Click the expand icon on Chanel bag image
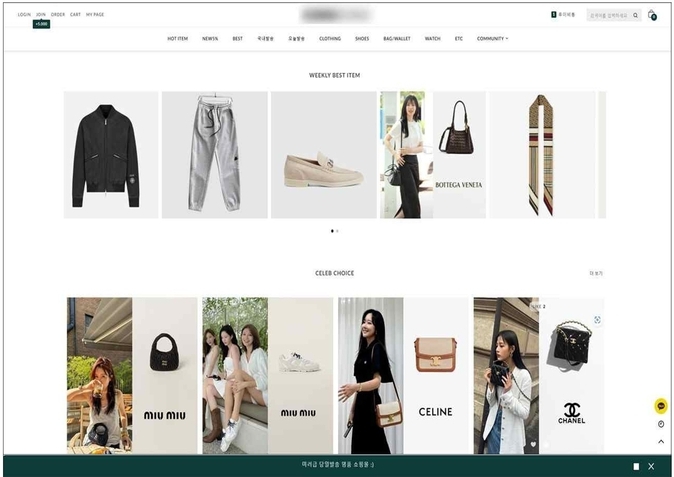Viewport: 674px width, 477px height. (x=597, y=320)
